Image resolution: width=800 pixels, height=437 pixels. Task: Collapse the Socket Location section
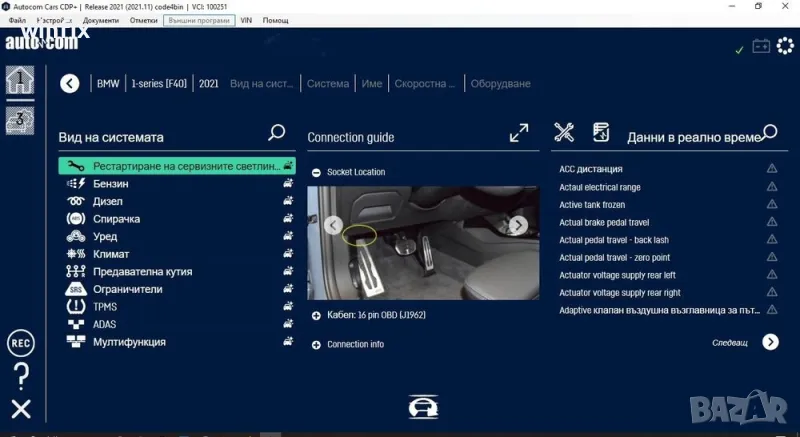click(316, 172)
